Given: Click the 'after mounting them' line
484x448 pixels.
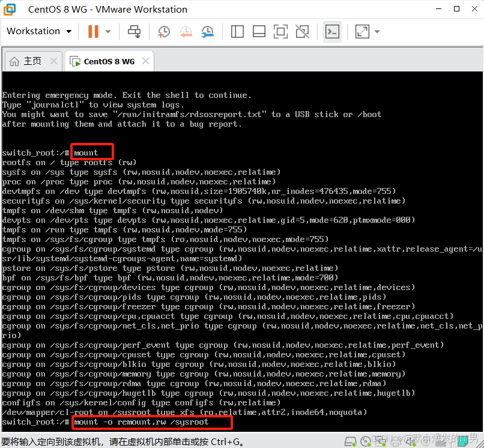Looking at the screenshot, I should pyautogui.click(x=122, y=124).
